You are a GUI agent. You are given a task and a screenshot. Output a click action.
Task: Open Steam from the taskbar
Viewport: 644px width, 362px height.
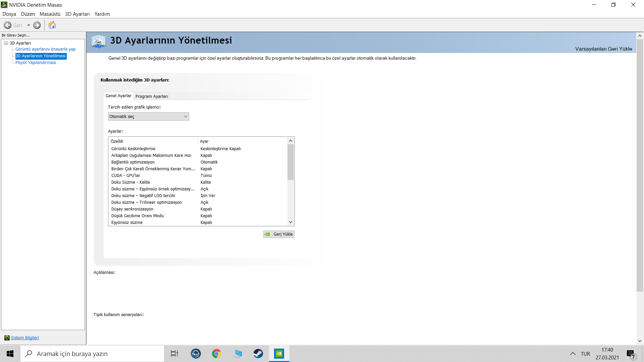[x=258, y=354]
